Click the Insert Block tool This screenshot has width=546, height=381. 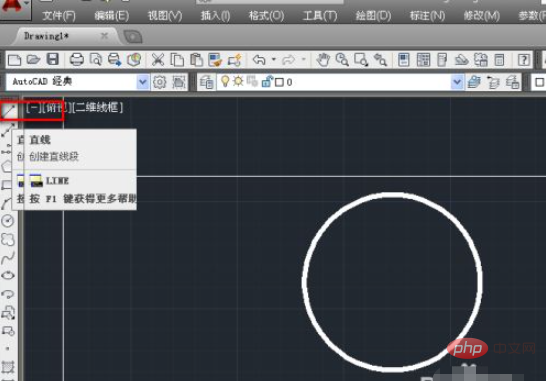8,312
